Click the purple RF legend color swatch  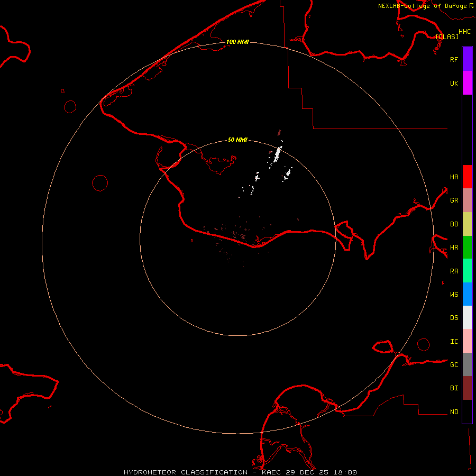coord(467,59)
